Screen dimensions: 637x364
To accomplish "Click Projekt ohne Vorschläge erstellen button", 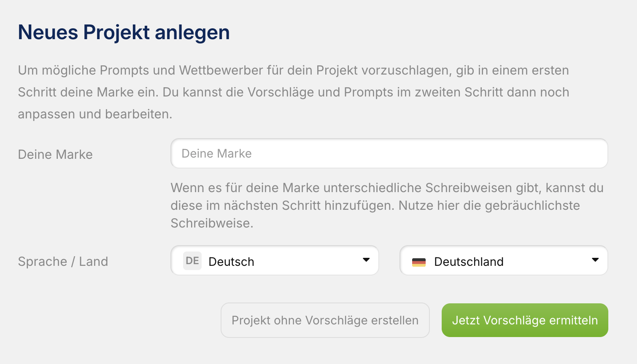I will 325,320.
